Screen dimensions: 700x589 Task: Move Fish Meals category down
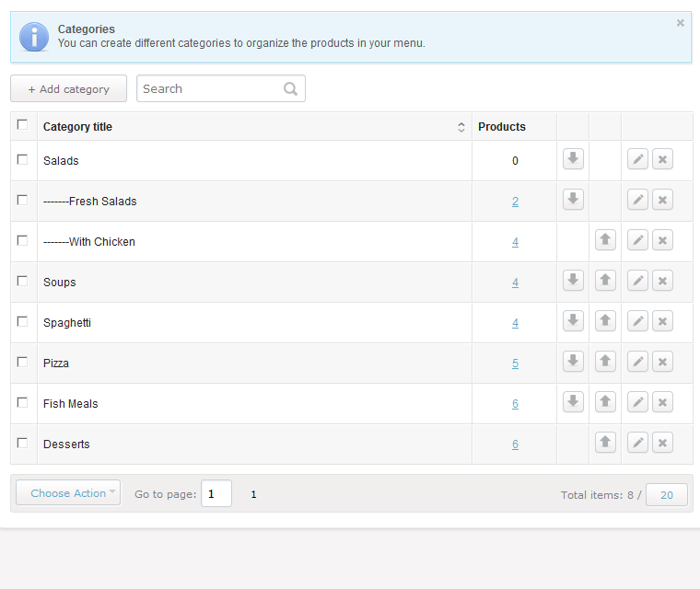pos(573,402)
